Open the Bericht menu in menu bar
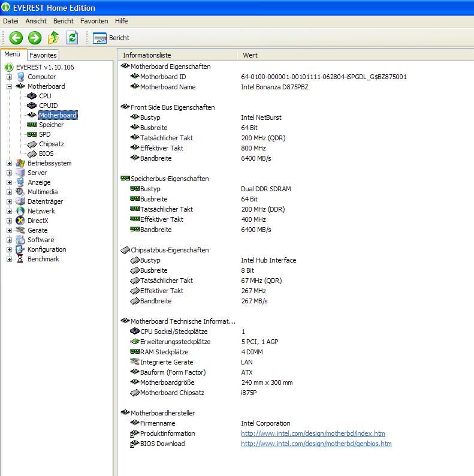474x476 pixels. (x=64, y=21)
